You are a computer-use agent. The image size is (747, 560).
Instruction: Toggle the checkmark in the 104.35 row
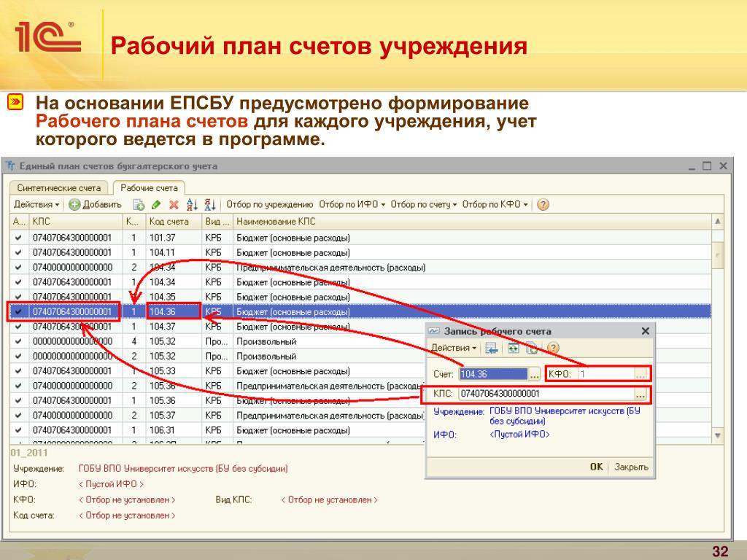pyautogui.click(x=18, y=297)
